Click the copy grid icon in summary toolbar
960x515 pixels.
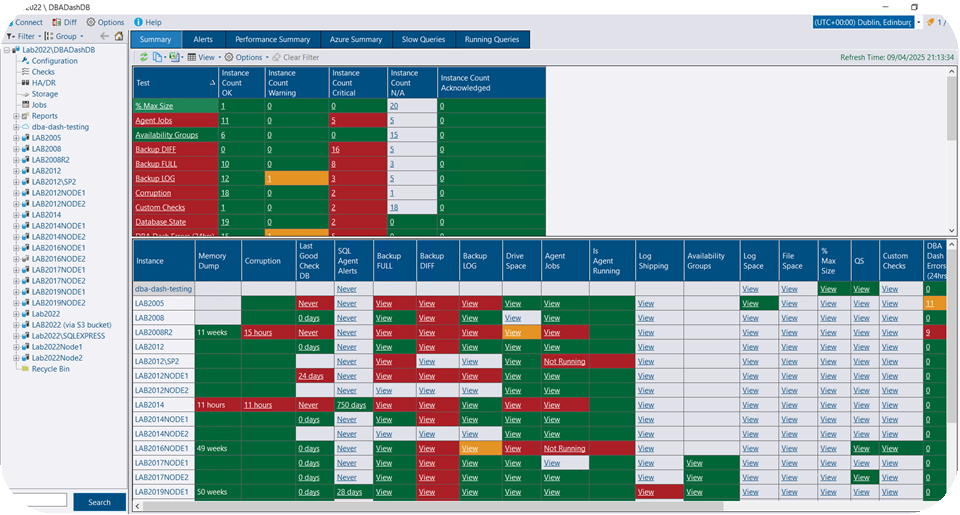click(x=157, y=57)
